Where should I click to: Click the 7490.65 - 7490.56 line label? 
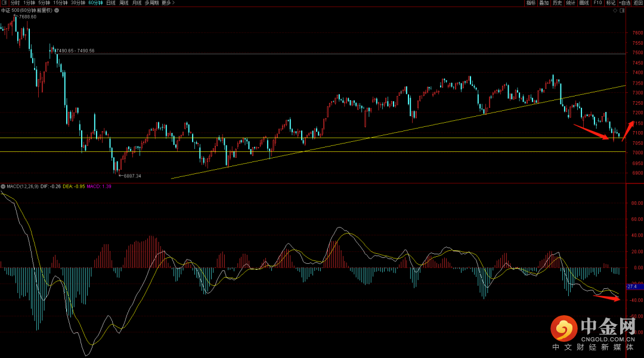(x=75, y=51)
